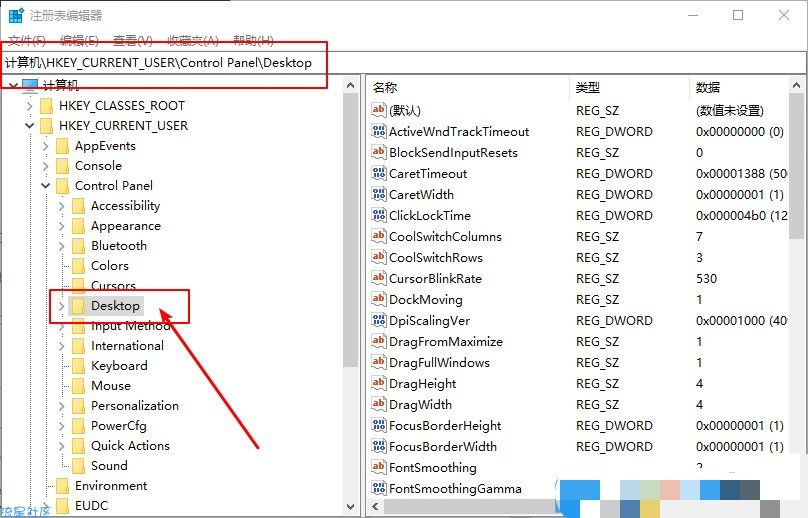
Task: Click the HKEY_CLASSES_ROOT folder icon
Action: click(46, 106)
